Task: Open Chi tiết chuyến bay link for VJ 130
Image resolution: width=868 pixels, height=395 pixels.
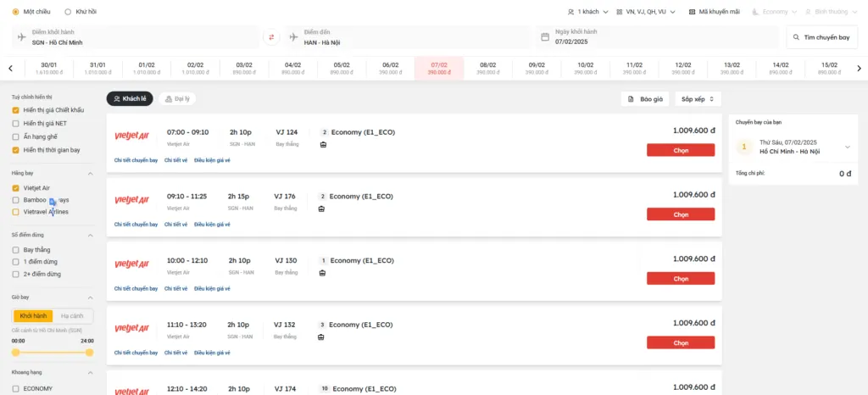Action: [x=136, y=288]
